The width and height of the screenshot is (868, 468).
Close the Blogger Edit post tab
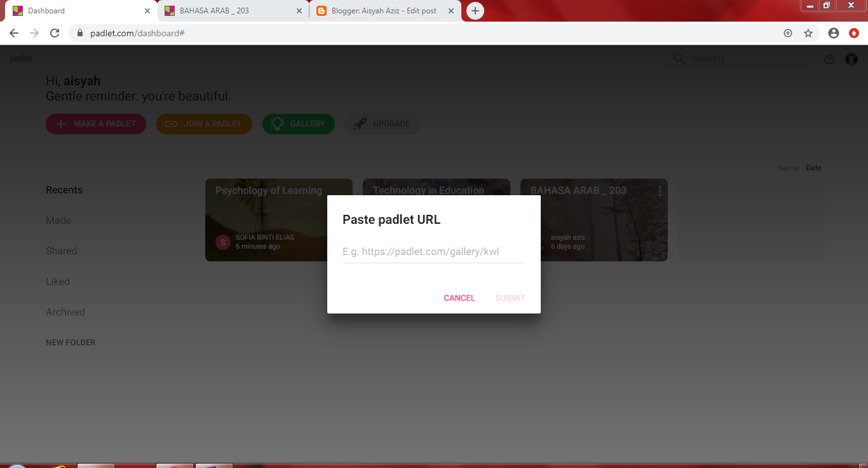point(451,11)
